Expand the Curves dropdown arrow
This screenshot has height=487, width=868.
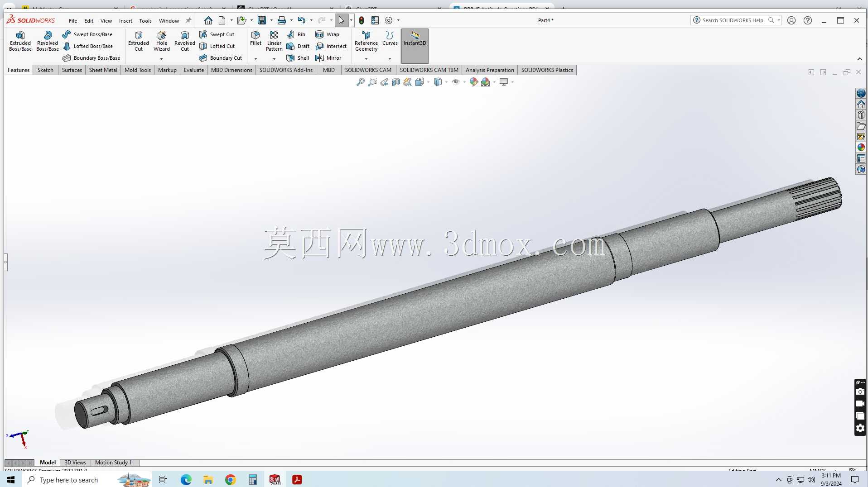click(390, 59)
